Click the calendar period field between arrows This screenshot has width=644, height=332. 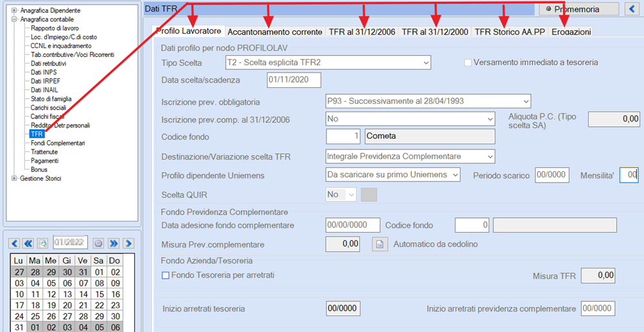[70, 243]
